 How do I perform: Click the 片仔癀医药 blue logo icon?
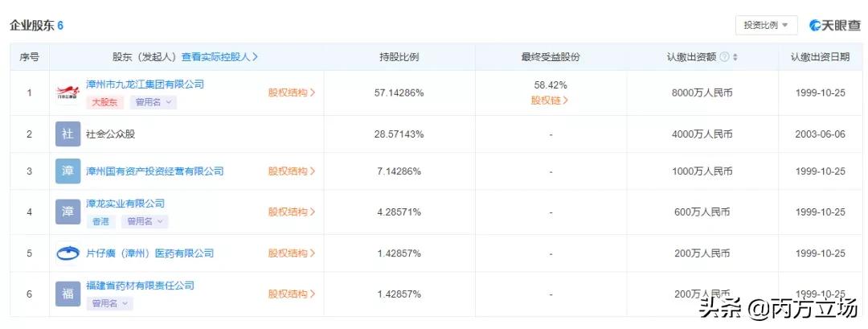tap(68, 253)
